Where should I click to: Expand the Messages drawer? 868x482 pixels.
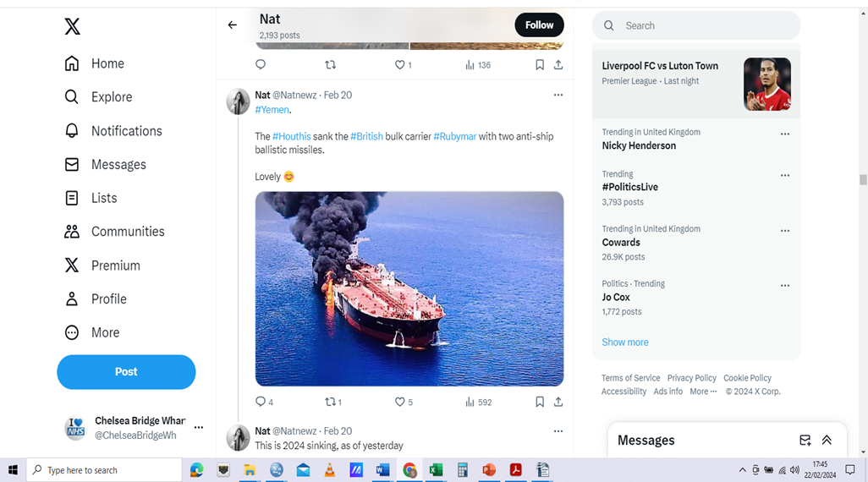pyautogui.click(x=827, y=440)
